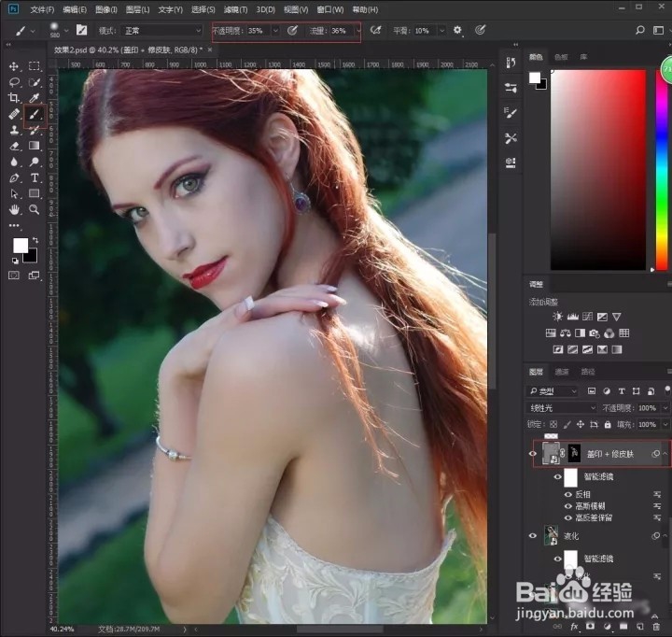672x637 pixels.
Task: Switch to the 色板 swatches tab
Action: coord(561,57)
